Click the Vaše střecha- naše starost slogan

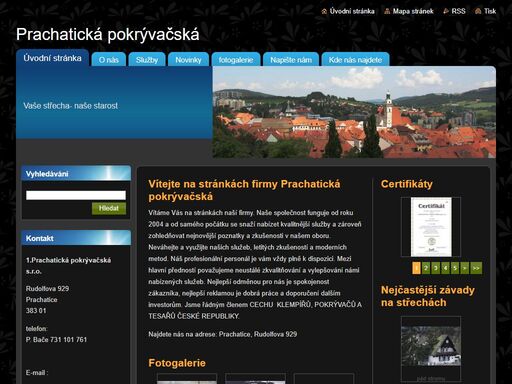pos(71,106)
